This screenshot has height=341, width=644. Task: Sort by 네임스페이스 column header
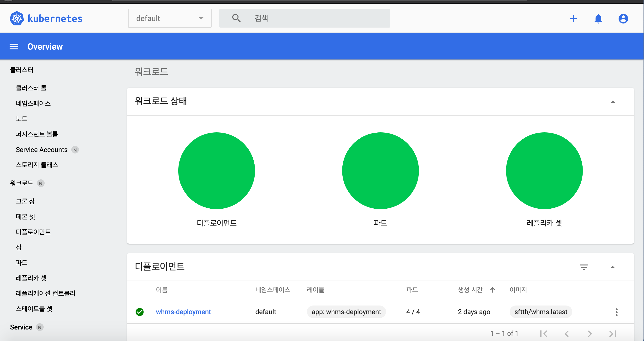tap(273, 290)
